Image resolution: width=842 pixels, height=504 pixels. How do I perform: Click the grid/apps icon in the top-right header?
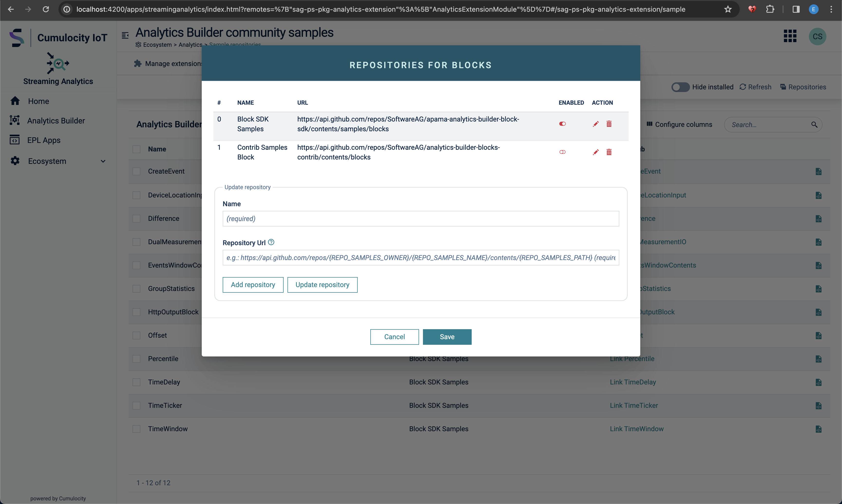point(790,36)
